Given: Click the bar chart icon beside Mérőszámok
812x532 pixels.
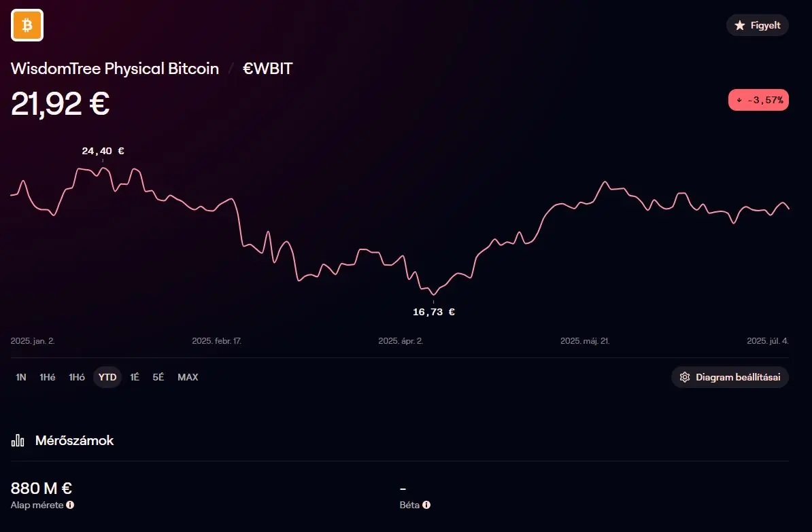Looking at the screenshot, I should (18, 440).
